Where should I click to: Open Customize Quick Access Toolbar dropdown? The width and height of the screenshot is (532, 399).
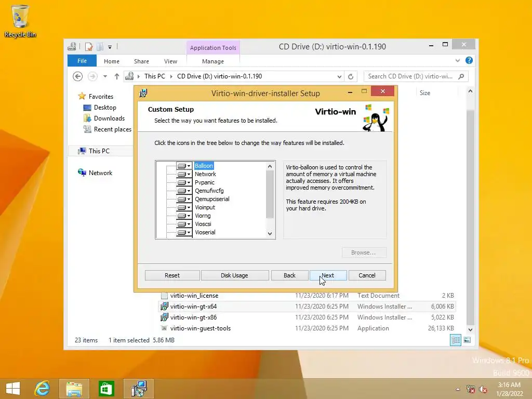point(110,47)
